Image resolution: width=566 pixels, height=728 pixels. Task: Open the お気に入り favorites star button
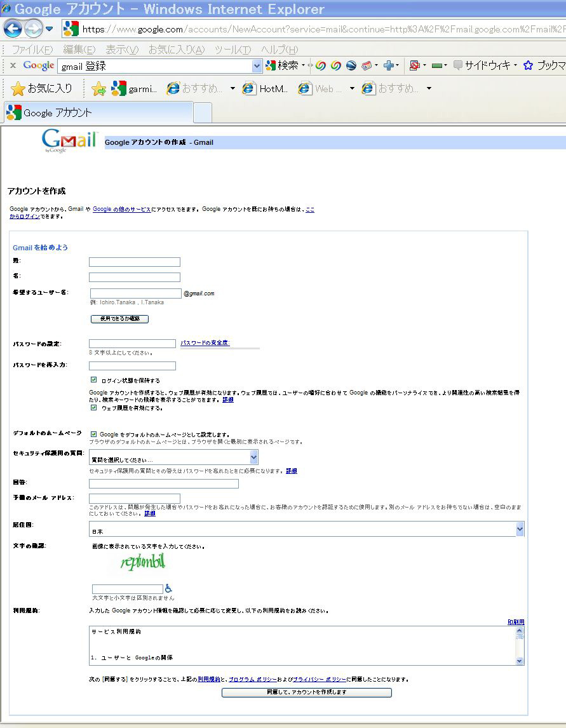[x=41, y=88]
